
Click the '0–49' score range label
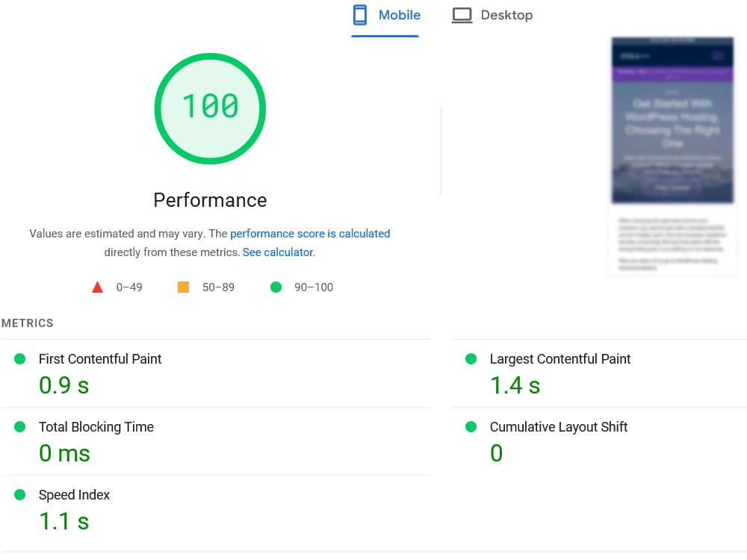[129, 287]
